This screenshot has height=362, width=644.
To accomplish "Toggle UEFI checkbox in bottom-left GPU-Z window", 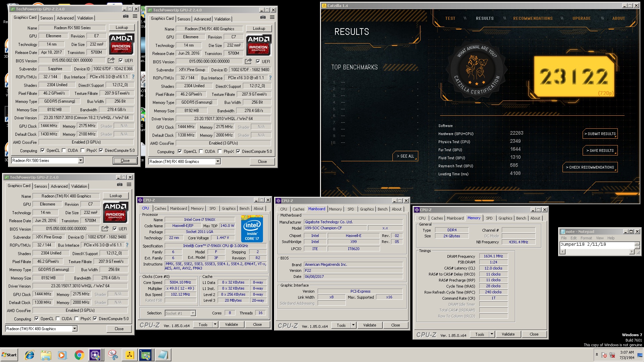I will (x=115, y=229).
